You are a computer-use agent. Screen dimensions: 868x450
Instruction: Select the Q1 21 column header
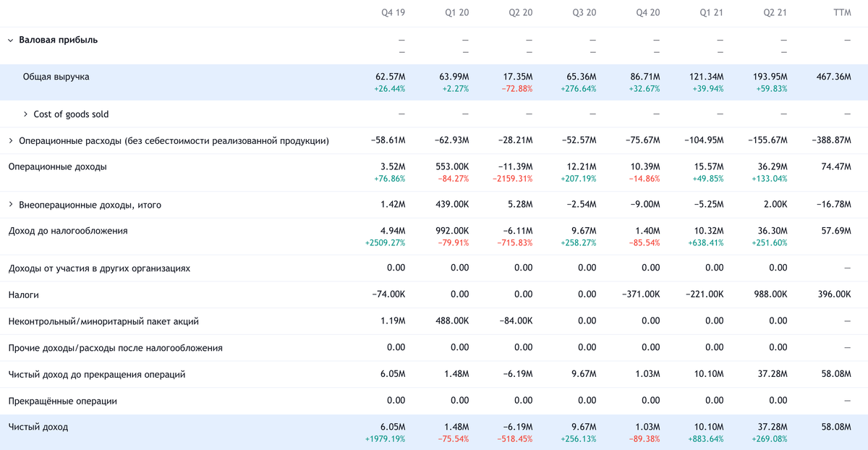[712, 13]
